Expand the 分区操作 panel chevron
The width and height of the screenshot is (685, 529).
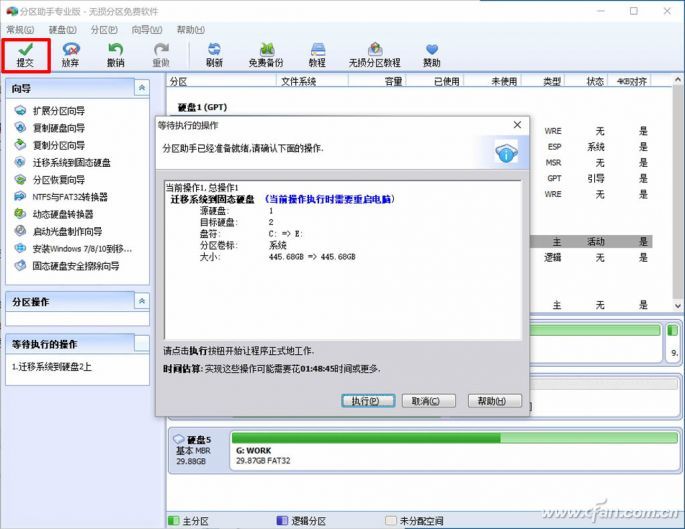pos(141,301)
